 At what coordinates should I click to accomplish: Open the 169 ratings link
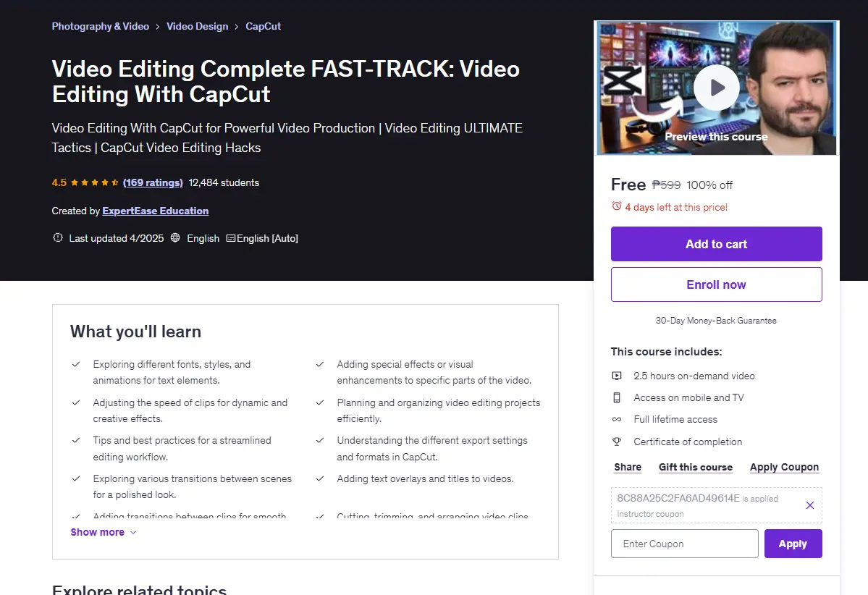point(153,182)
